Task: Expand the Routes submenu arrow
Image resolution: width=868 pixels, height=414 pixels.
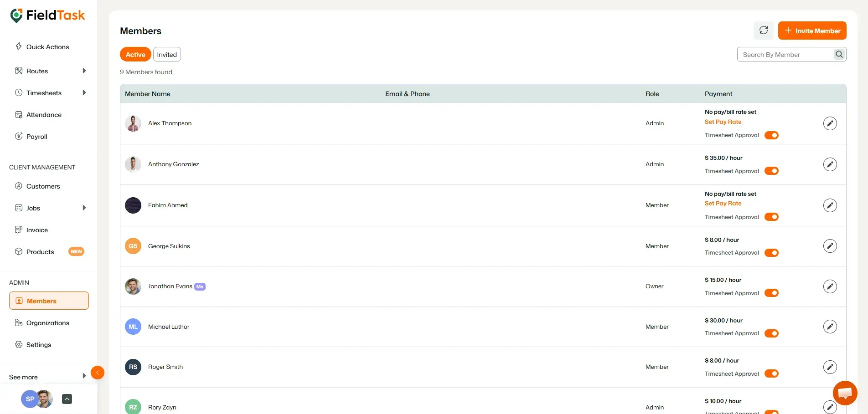Action: pos(84,71)
